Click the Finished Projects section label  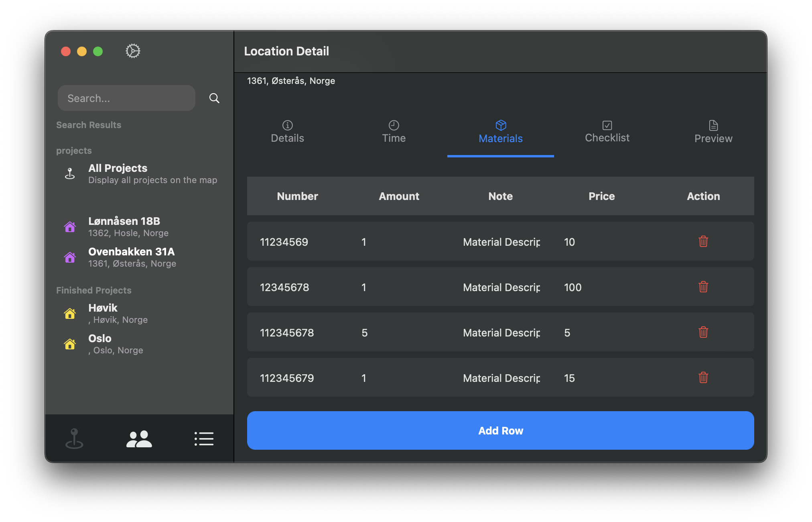pyautogui.click(x=93, y=290)
